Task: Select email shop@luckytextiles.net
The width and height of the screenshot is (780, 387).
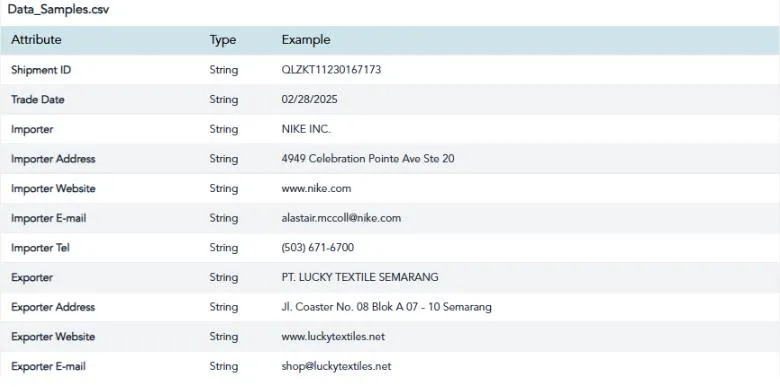Action: [336, 367]
